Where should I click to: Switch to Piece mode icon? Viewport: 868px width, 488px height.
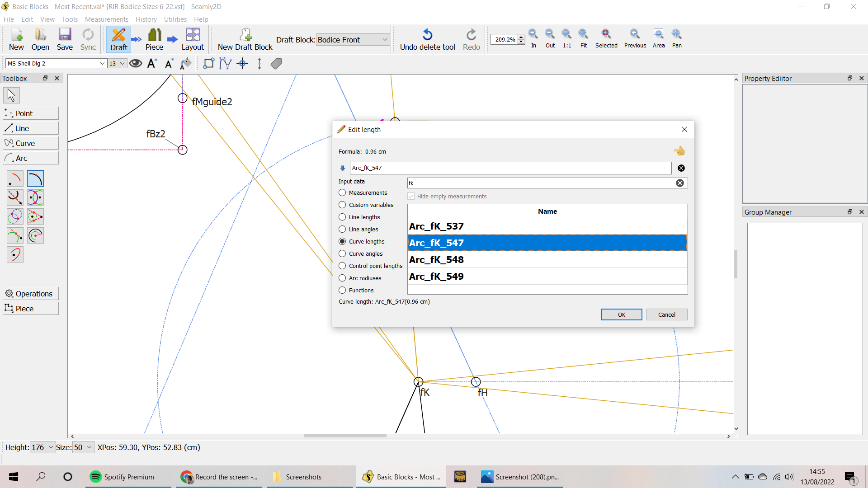click(154, 35)
